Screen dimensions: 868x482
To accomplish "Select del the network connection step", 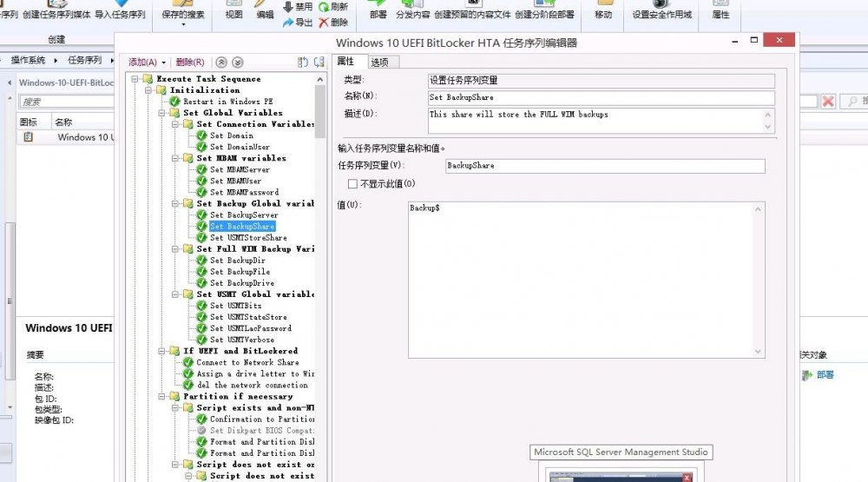I will point(253,385).
